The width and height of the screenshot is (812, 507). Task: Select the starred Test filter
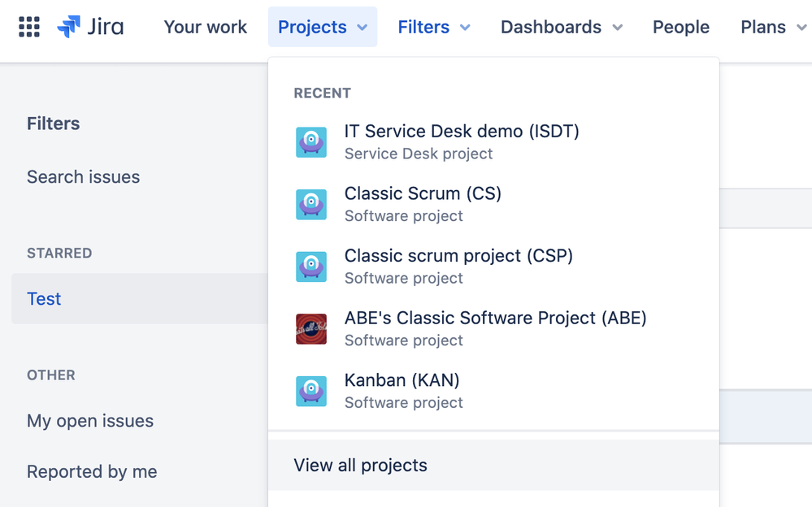coord(44,299)
